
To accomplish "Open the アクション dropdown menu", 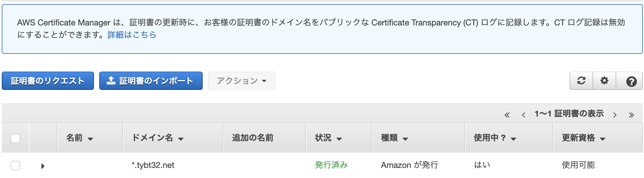I will point(241,81).
